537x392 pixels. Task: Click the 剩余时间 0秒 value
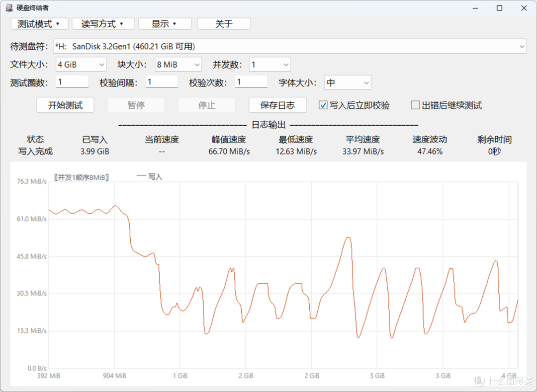(495, 152)
